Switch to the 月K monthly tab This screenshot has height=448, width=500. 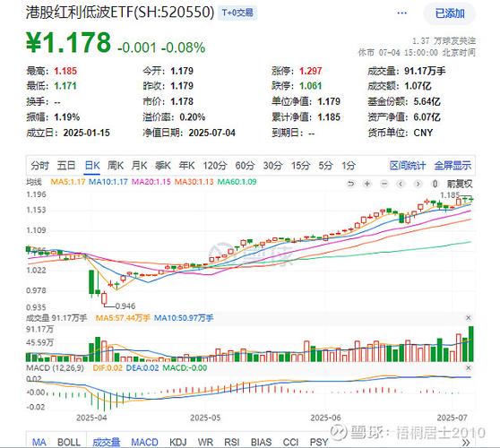(139, 166)
